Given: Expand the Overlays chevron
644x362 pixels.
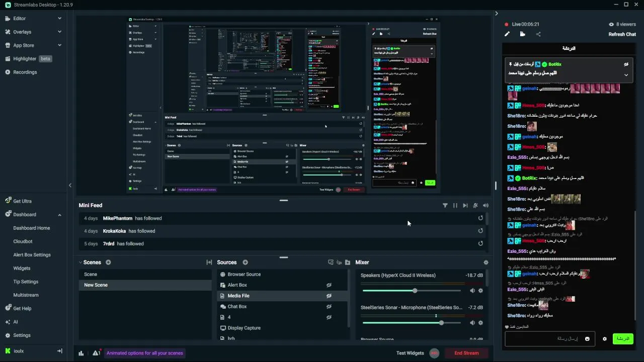Looking at the screenshot, I should 59,32.
